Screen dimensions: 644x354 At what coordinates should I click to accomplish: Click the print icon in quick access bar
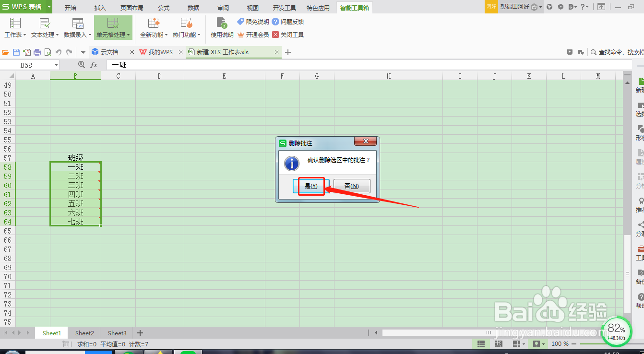coord(37,52)
